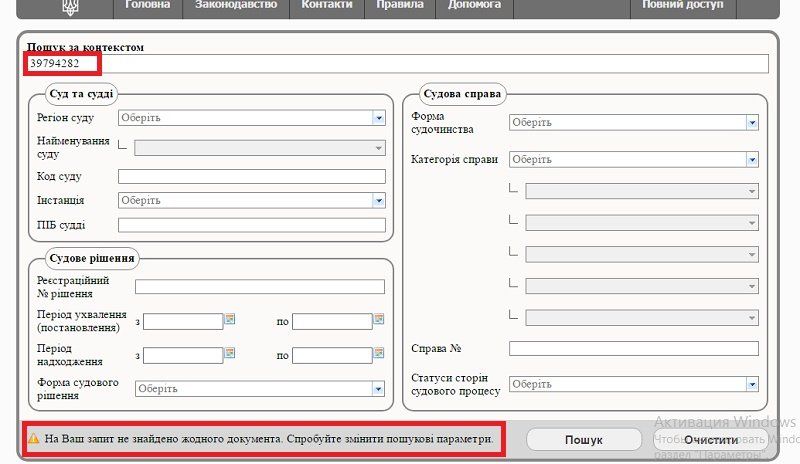This screenshot has height=464, width=800.
Task: Open calendar for decision period start date
Action: (230, 320)
